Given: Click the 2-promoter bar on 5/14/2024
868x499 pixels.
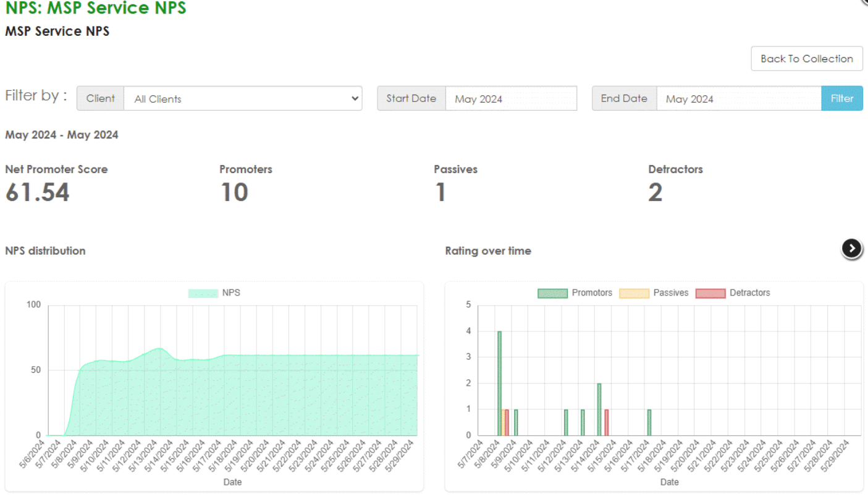Looking at the screenshot, I should click(599, 409).
